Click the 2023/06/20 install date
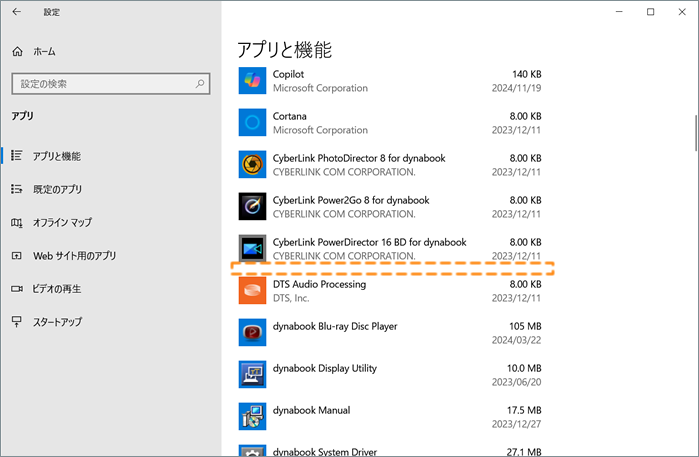699x457 pixels. pos(516,382)
